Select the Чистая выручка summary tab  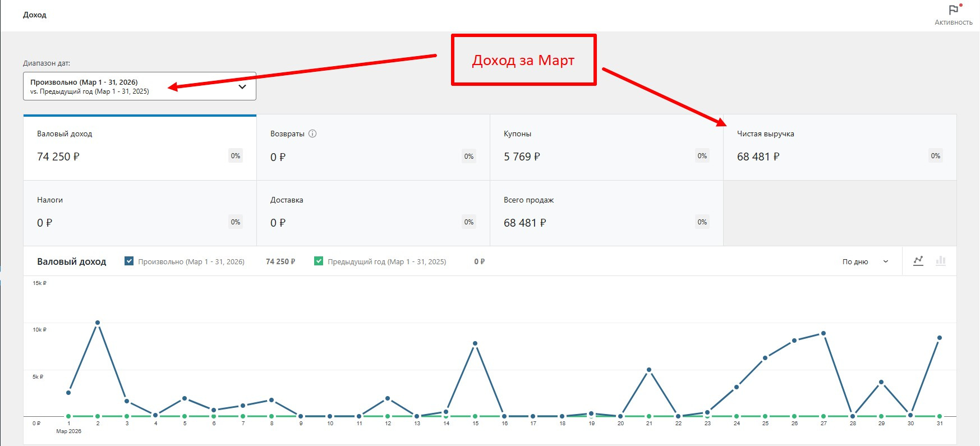pos(840,148)
